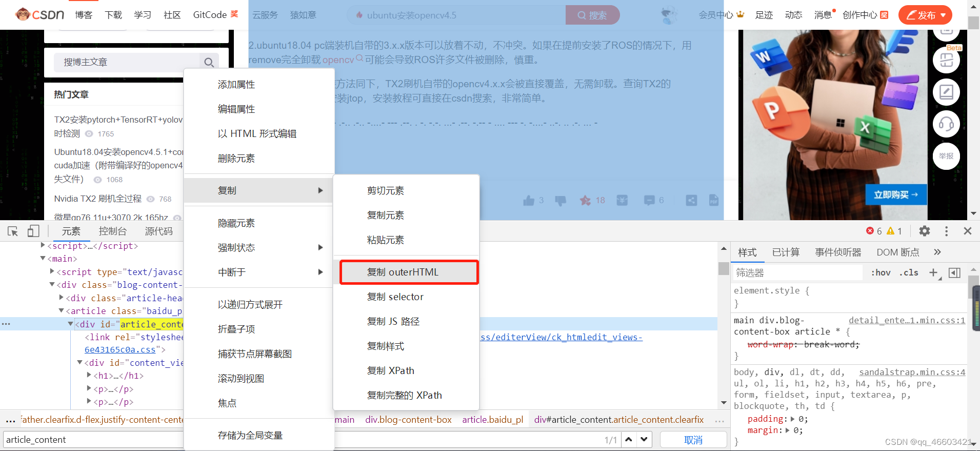Open detail_ente…1.min.css:1 source link
980x451 pixels.
point(907,320)
